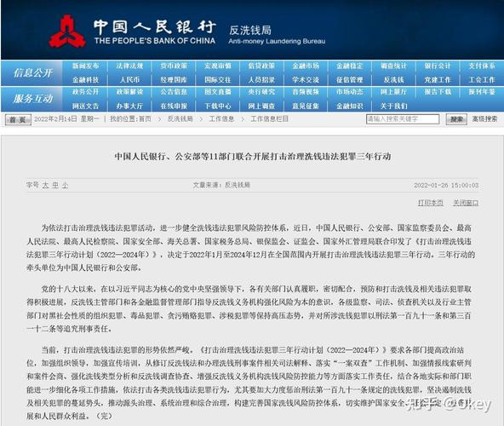Go to 图文直播 page

coord(218,92)
